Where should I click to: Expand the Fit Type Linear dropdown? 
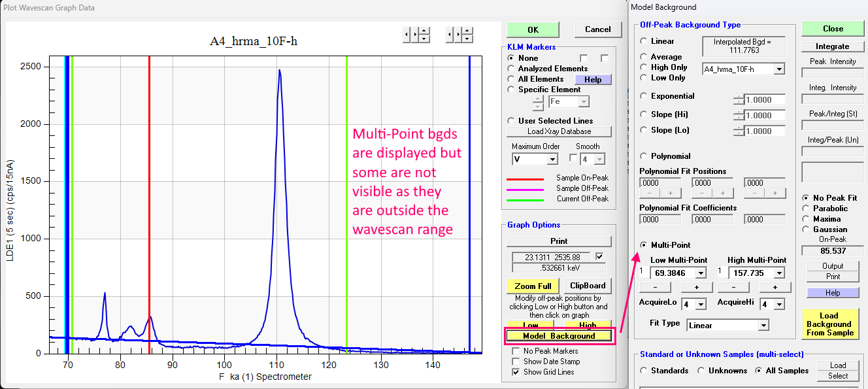(763, 326)
